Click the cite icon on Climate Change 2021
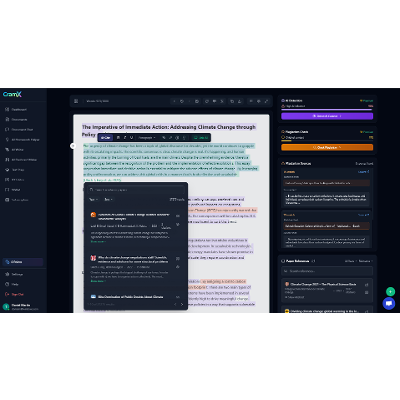The image size is (400, 400). [x=366, y=285]
